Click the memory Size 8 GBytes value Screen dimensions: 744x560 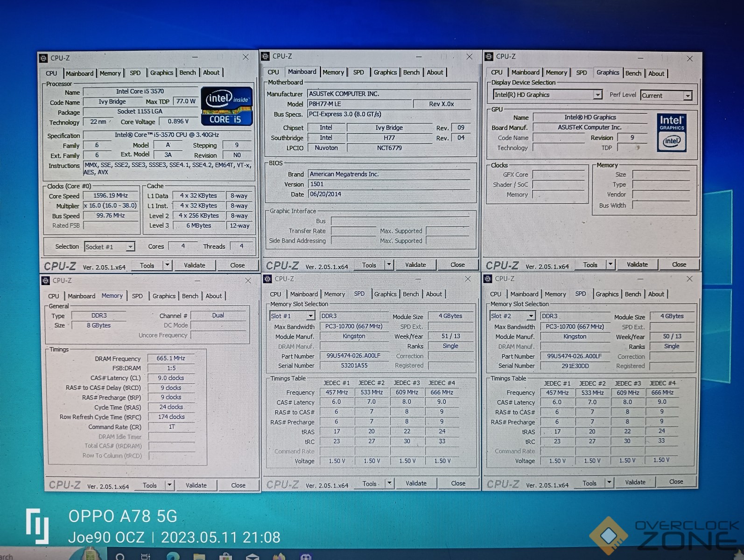99,325
